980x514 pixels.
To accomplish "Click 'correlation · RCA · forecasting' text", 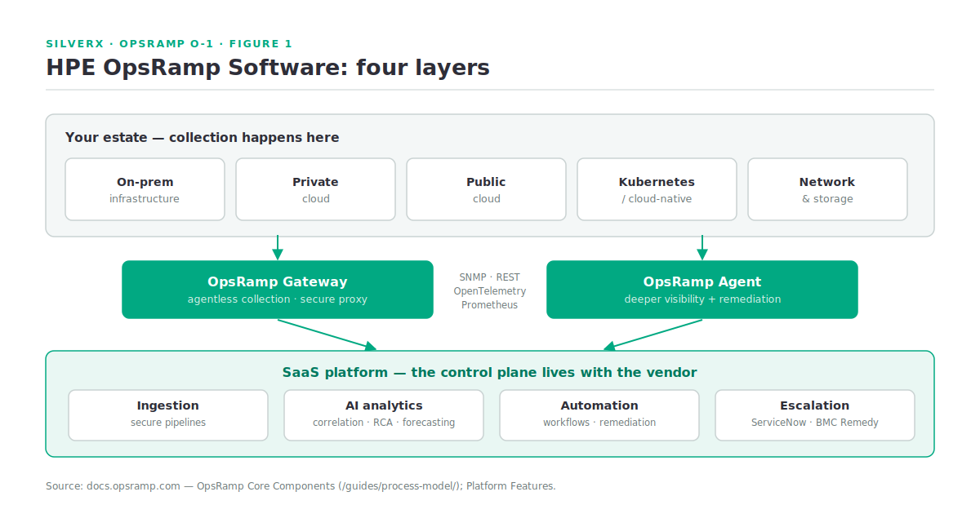I will pyautogui.click(x=384, y=423).
